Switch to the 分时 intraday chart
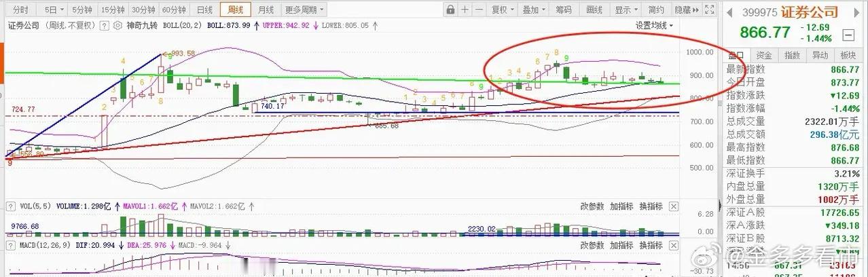 21,10
